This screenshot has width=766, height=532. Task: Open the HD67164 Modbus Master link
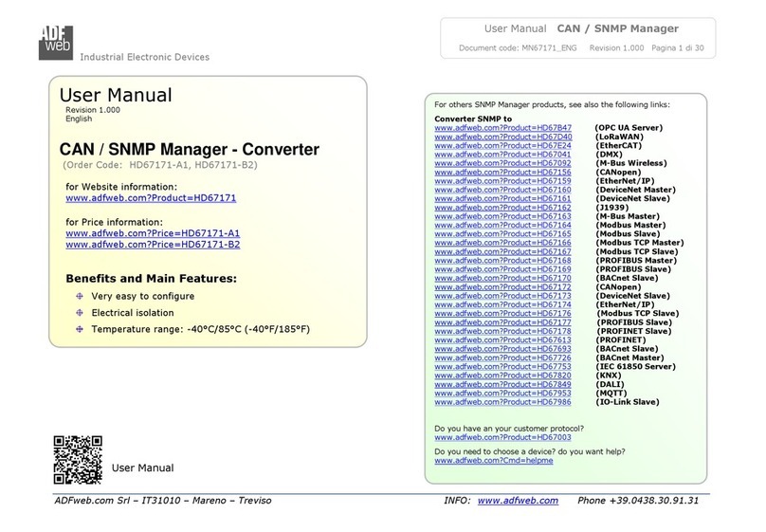(x=502, y=225)
